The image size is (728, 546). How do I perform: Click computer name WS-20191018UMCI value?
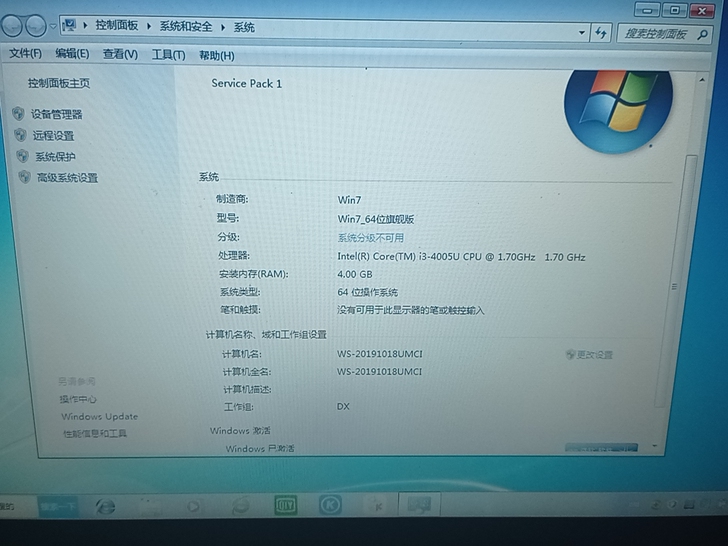380,354
